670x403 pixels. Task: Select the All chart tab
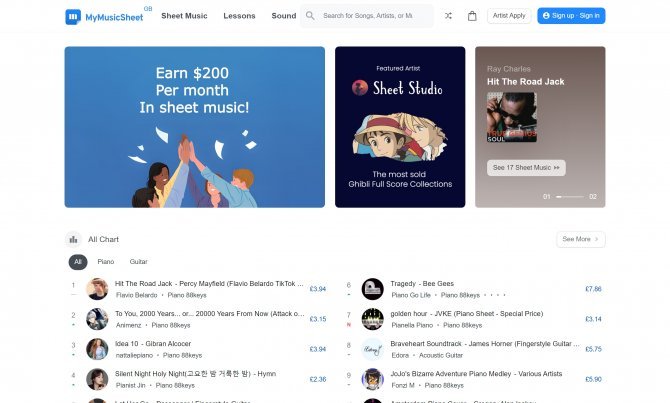coord(78,262)
